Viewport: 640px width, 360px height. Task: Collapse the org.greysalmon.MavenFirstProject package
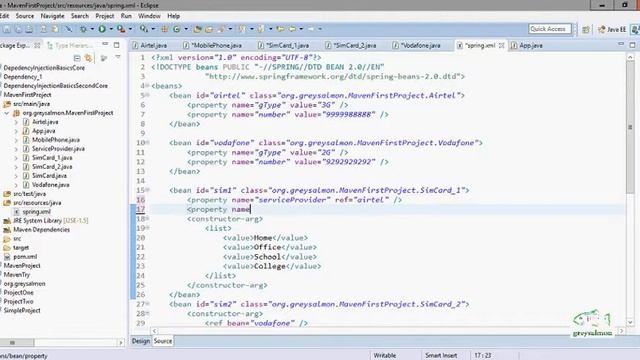7,113
